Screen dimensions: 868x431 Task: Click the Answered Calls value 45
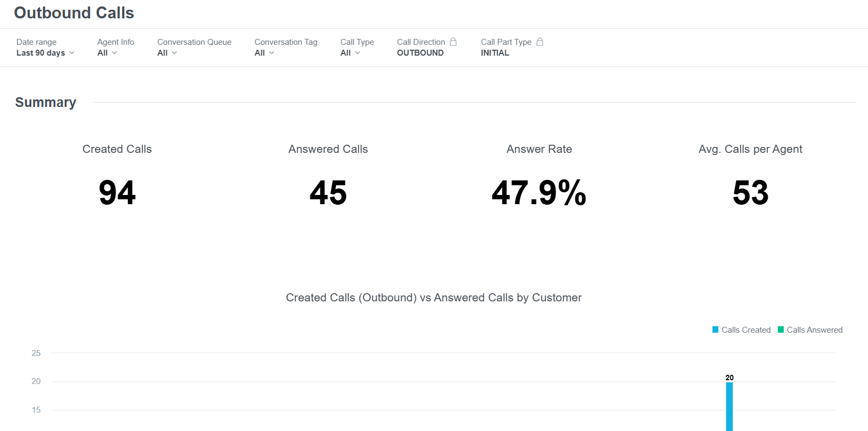coord(328,193)
